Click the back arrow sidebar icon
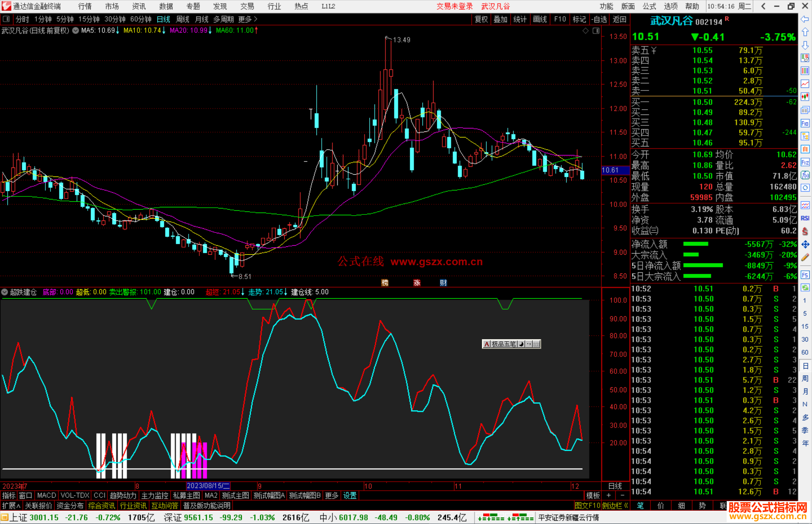 point(805,19)
